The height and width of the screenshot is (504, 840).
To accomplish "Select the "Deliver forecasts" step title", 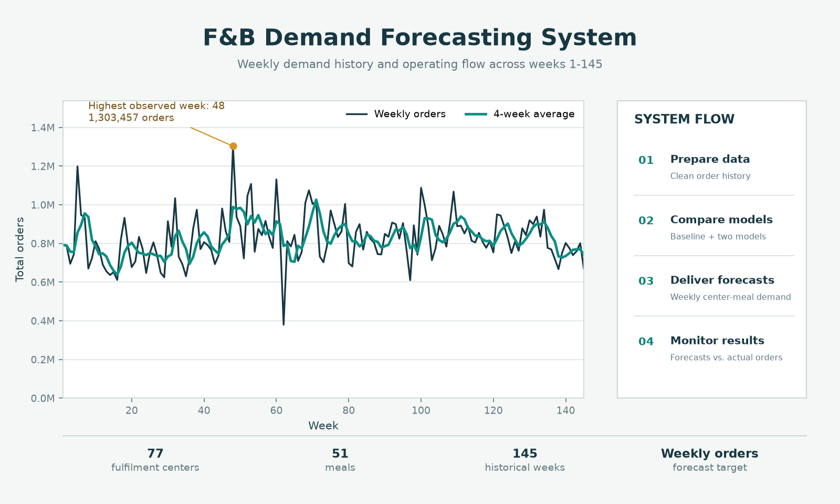I will (722, 280).
